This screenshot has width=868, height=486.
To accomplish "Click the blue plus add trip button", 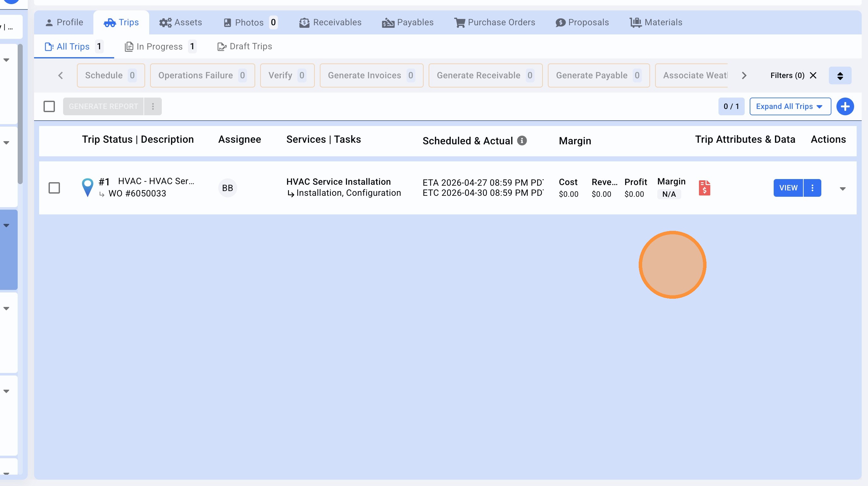I will (x=845, y=106).
